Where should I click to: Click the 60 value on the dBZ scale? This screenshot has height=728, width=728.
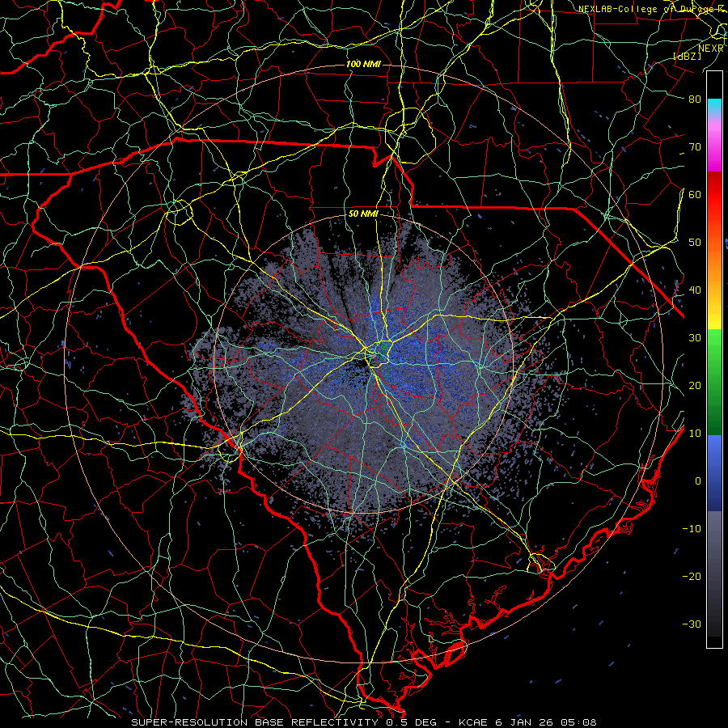click(695, 195)
